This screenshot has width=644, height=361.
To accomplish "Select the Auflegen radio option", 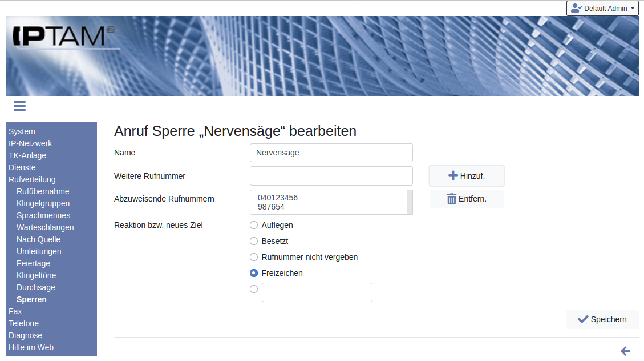I will [x=254, y=225].
